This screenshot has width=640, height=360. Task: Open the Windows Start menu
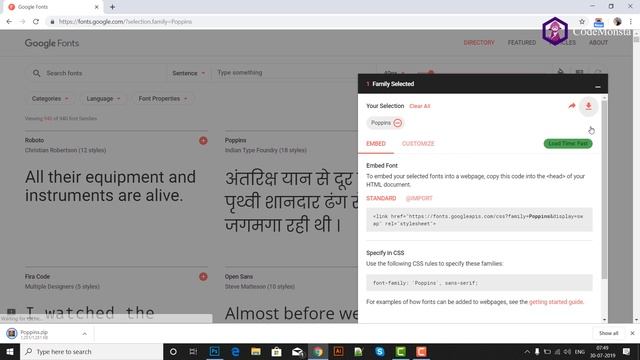tap(10, 351)
